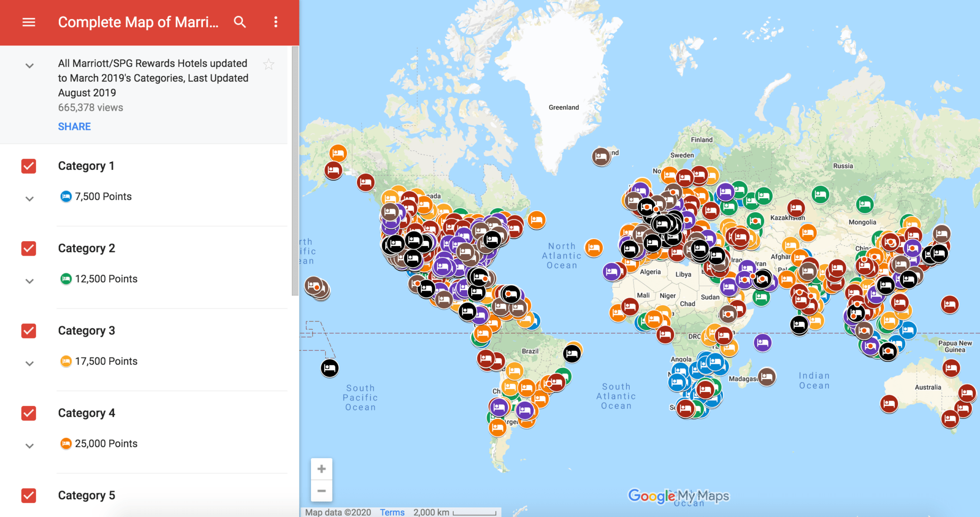Image resolution: width=980 pixels, height=517 pixels.
Task: Toggle the Category 3 layer checkbox
Action: coord(29,331)
